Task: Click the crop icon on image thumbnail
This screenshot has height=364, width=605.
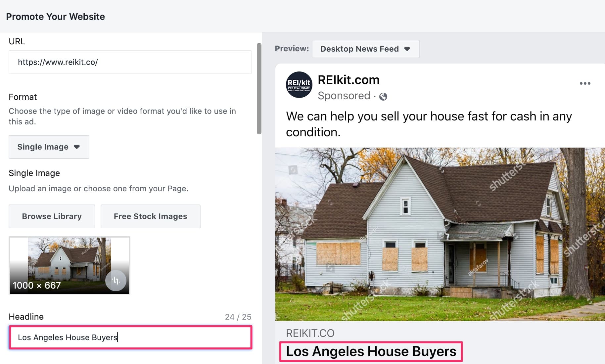Action: coord(116,281)
